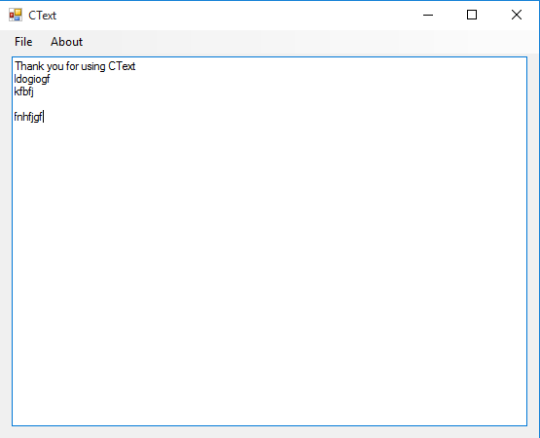Minimize the CText window
Image resolution: width=540 pixels, height=438 pixels.
pos(428,15)
